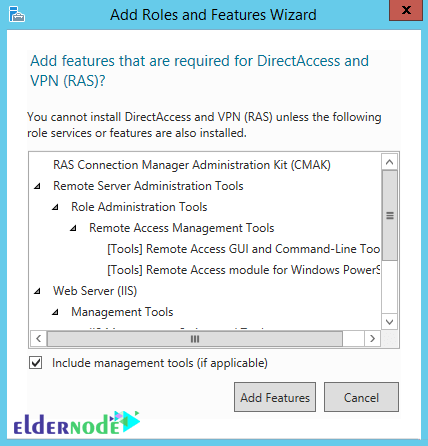The height and width of the screenshot is (446, 428).
Task: Click the Add Features button
Action: coord(275,397)
